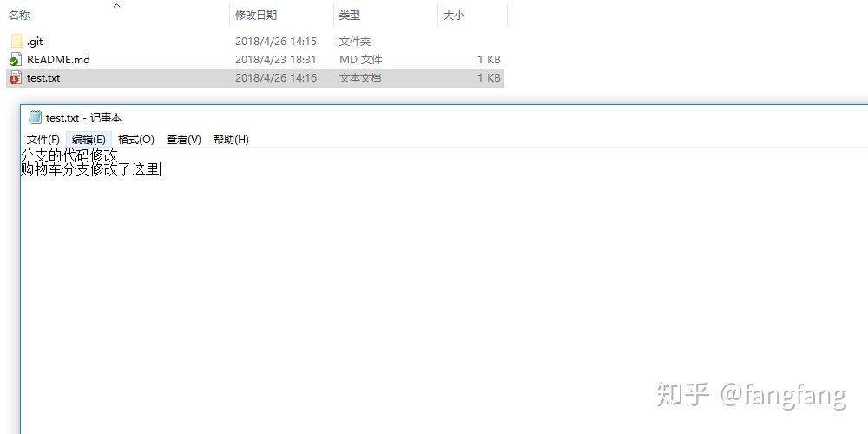Click date 2018/4/26 14:16 of test.txt
This screenshot has height=434, width=868.
276,78
